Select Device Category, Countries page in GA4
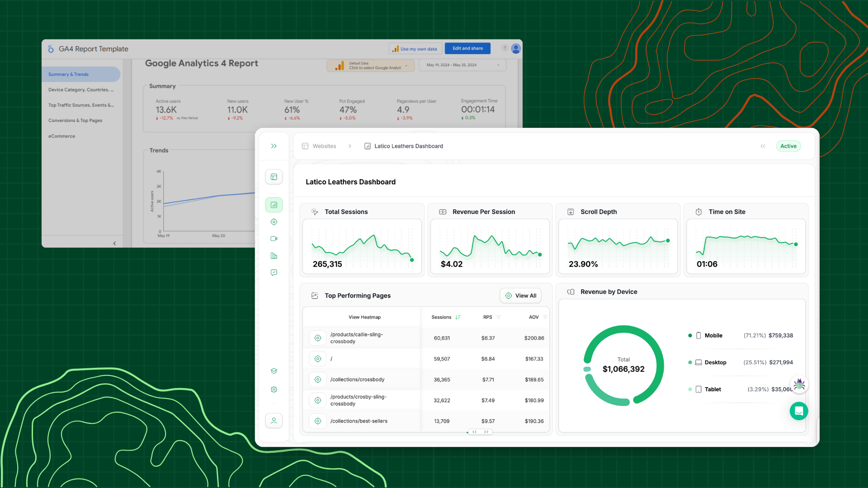This screenshot has width=868, height=488. (81, 89)
